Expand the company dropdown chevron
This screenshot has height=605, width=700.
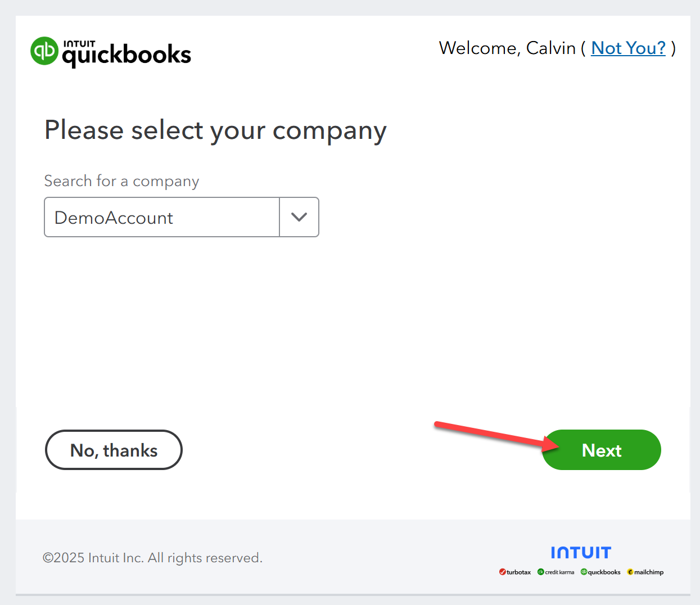[x=299, y=217]
